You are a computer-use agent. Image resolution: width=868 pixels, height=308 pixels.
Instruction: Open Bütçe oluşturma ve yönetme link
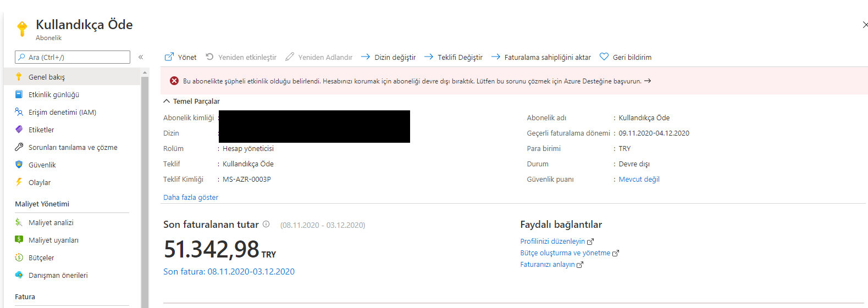coord(565,253)
